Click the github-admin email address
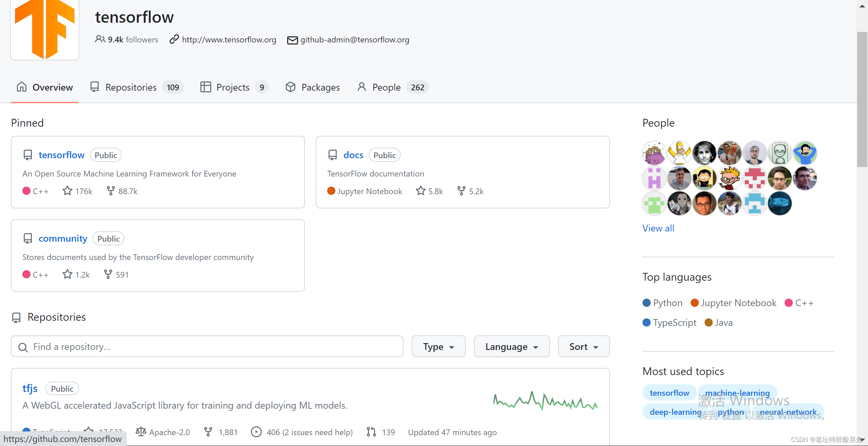 (x=355, y=40)
